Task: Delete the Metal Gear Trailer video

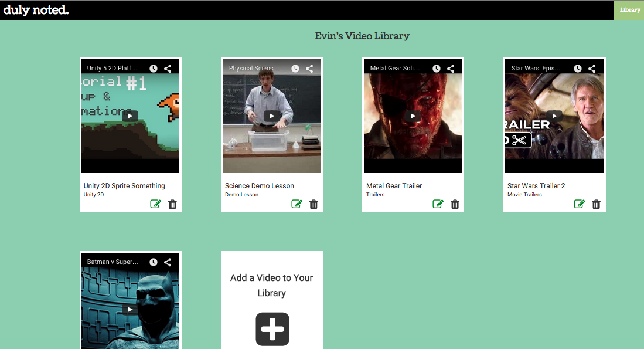Action: pyautogui.click(x=455, y=204)
